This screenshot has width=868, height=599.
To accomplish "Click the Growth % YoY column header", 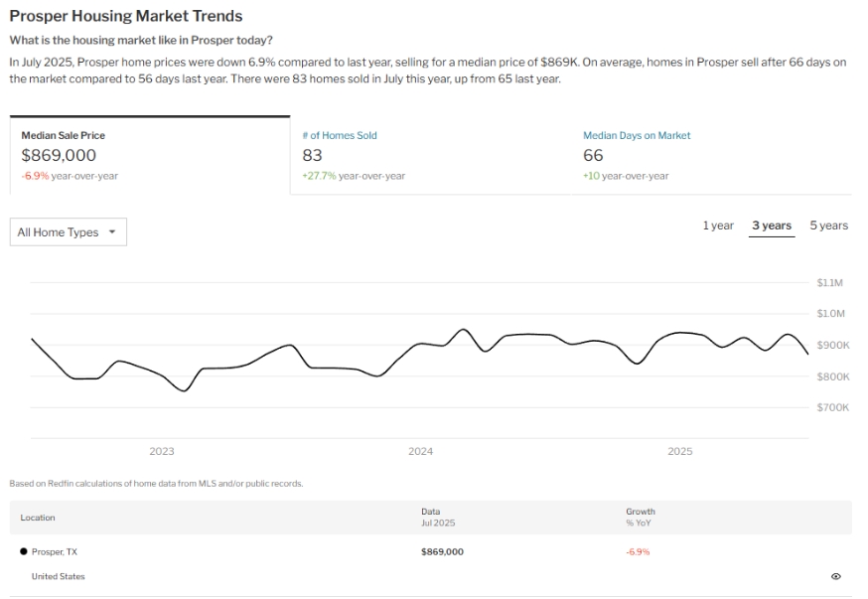I will coord(640,517).
